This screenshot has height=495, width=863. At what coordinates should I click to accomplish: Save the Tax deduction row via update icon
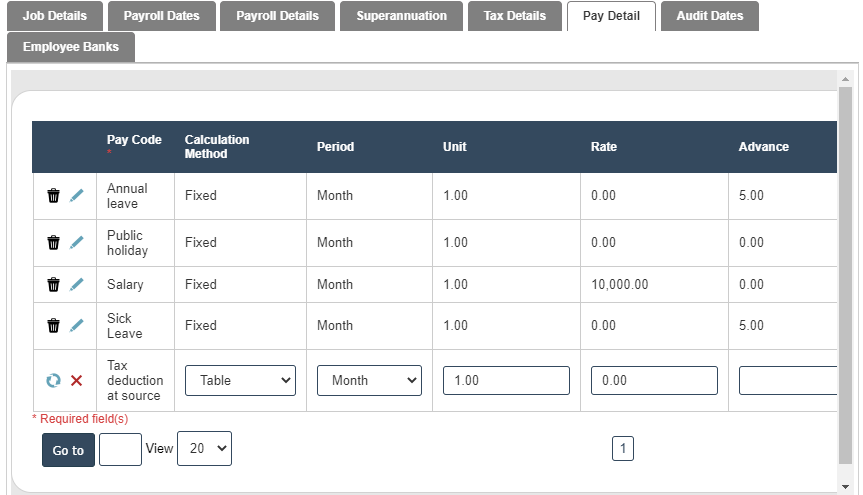tap(54, 381)
